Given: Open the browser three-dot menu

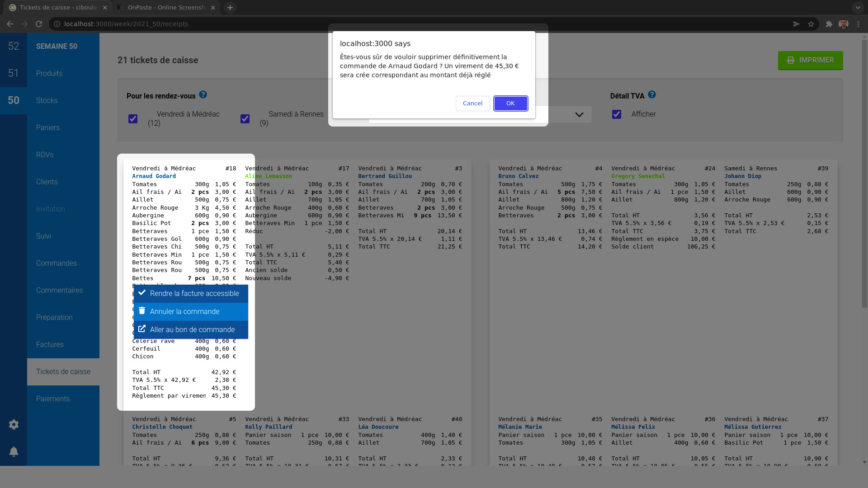Looking at the screenshot, I should pyautogui.click(x=858, y=24).
